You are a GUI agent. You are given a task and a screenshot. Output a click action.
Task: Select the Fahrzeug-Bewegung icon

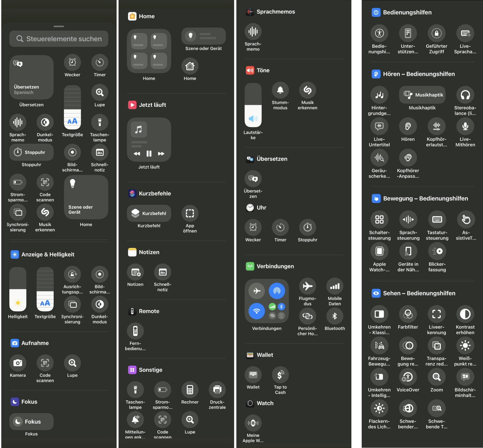click(379, 345)
